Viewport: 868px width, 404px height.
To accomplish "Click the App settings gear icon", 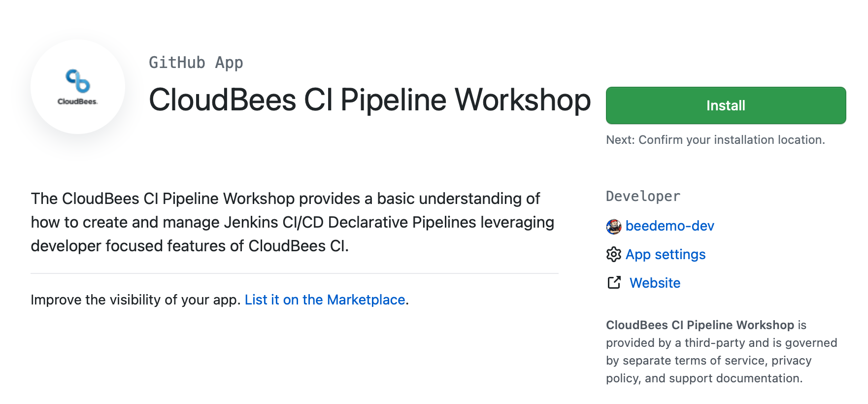I will 614,254.
